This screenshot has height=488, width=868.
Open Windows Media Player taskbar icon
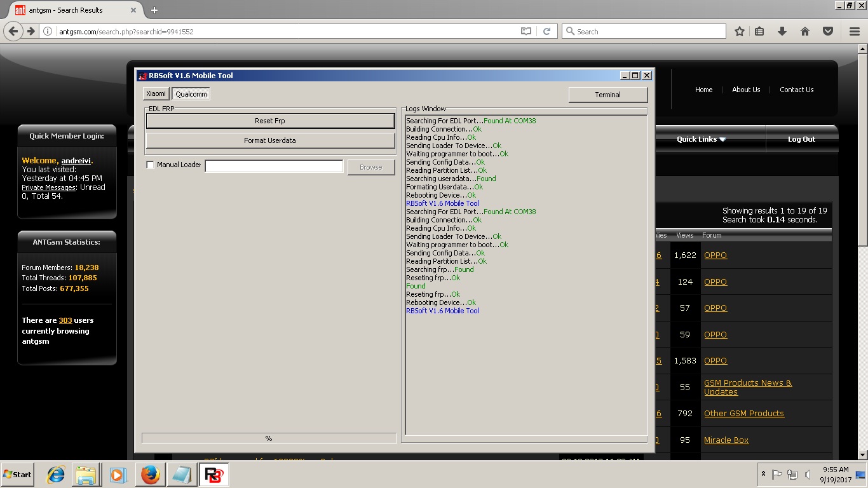point(118,475)
